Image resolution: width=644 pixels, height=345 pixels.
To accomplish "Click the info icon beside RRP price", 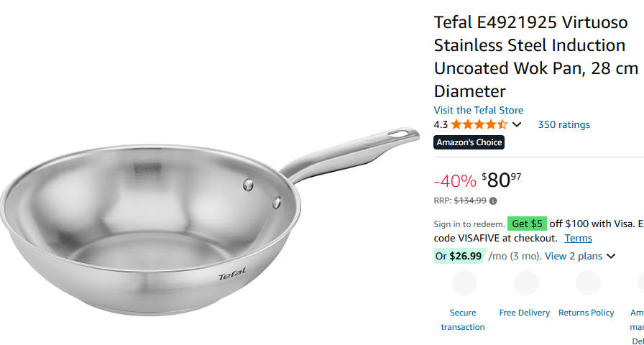I will click(493, 201).
